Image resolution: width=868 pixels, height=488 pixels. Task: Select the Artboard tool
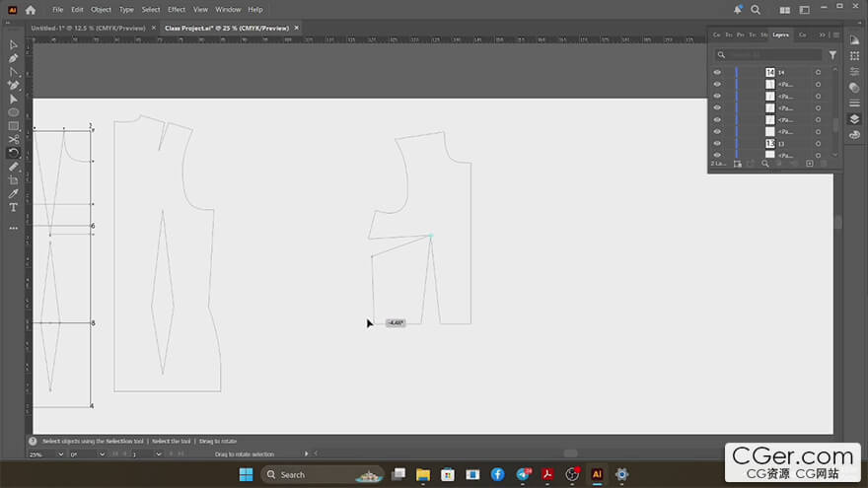tap(13, 180)
